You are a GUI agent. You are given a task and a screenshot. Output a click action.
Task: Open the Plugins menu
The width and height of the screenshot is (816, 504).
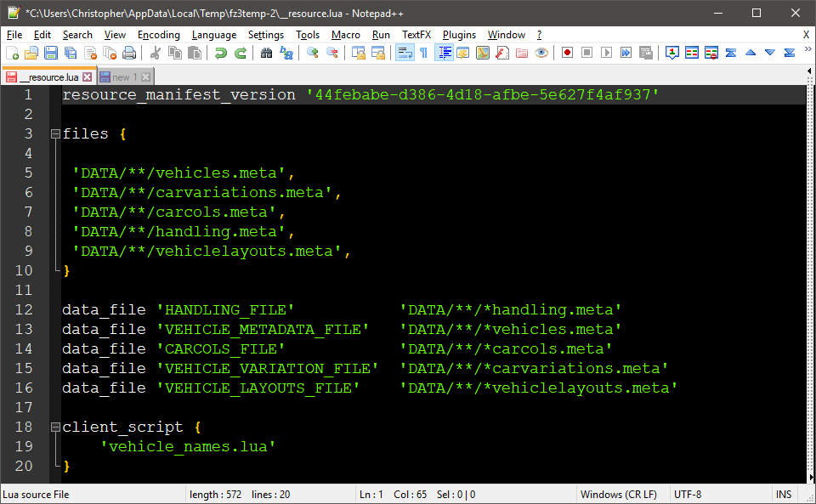(459, 35)
